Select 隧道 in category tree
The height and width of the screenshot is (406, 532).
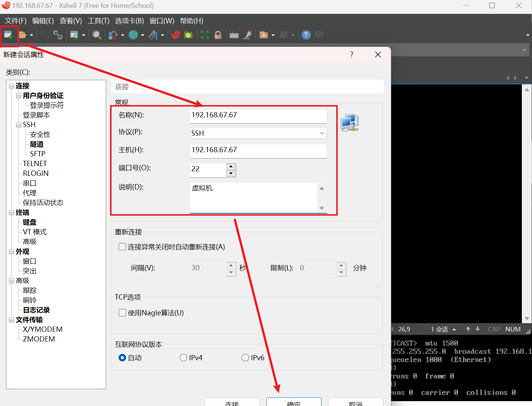(x=37, y=144)
